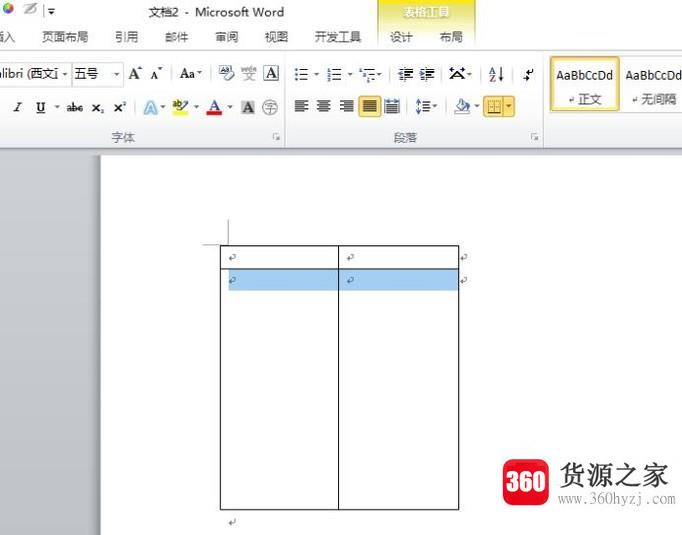Click the Line Spacing icon
682x535 pixels.
[422, 106]
